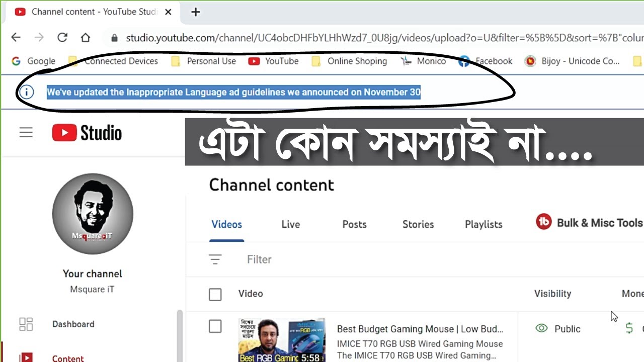Screen dimensions: 644x362
Task: Open the Bijoy - Unicode bookmark
Action: pos(573,61)
